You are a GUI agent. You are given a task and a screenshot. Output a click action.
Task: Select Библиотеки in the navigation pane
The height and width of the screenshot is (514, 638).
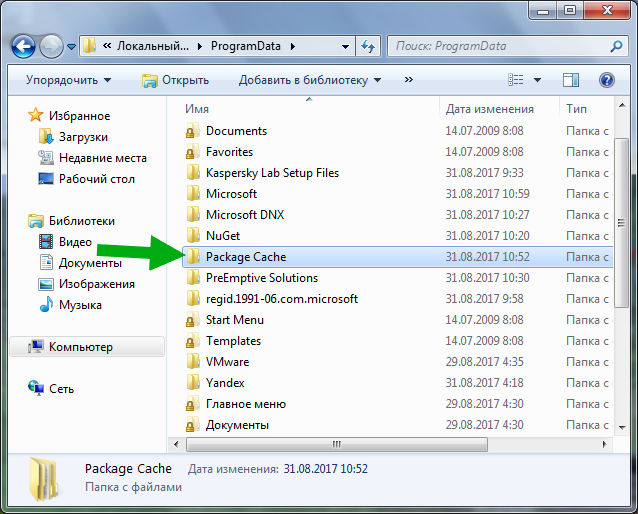72,221
